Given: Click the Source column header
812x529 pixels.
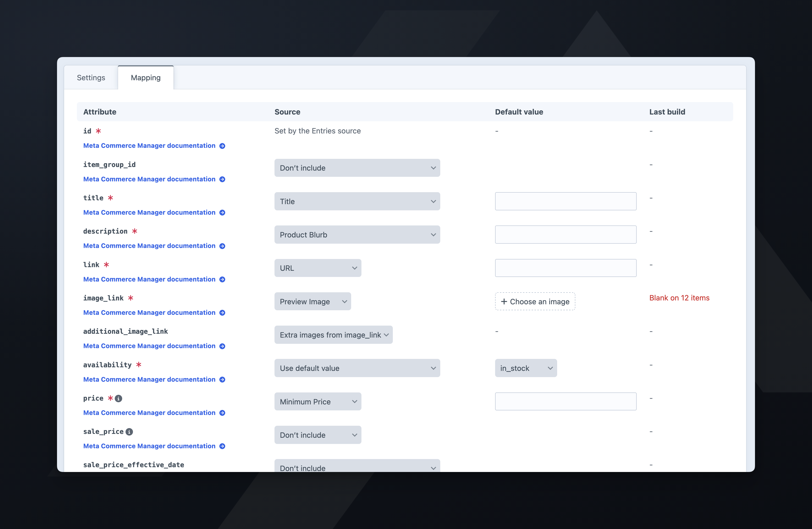Looking at the screenshot, I should [287, 112].
